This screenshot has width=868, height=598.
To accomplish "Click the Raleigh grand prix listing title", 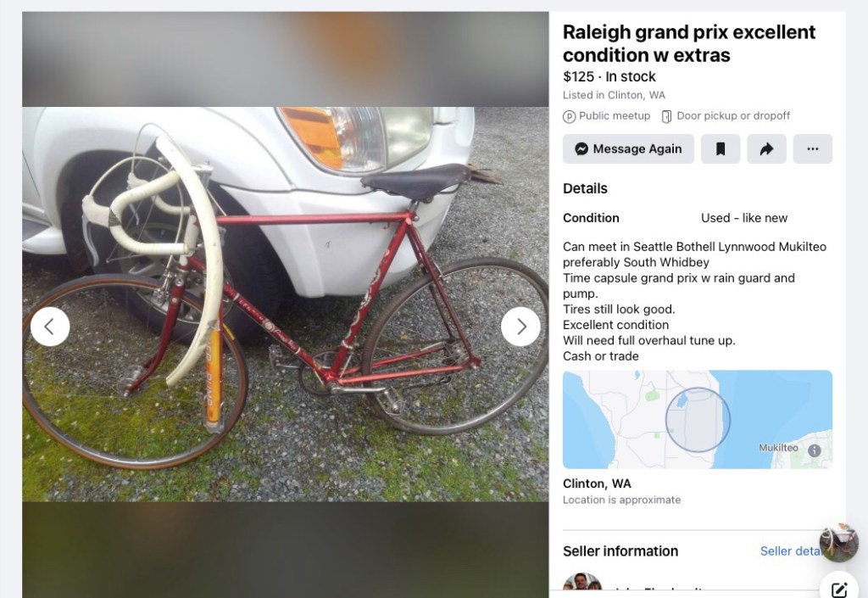I will point(689,44).
